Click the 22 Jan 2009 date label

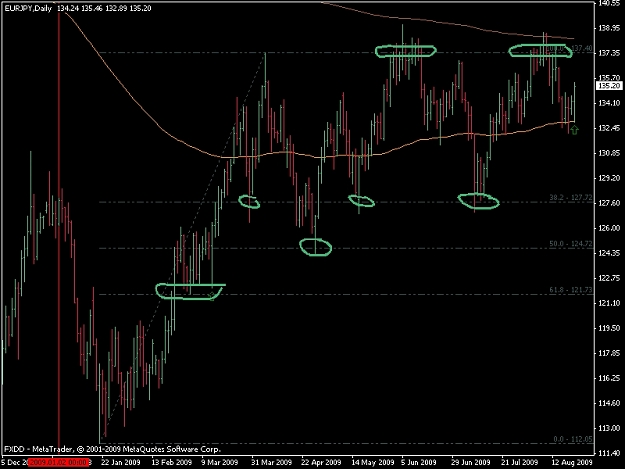tap(121, 462)
